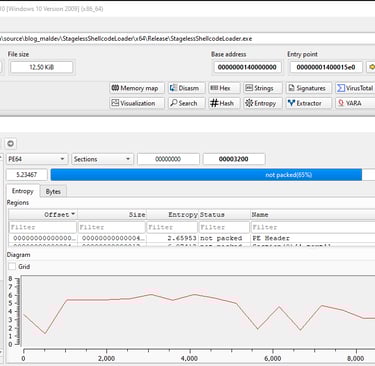Click the not packed status cell for PE Header
Screen dimensions: 375x366
click(221, 238)
